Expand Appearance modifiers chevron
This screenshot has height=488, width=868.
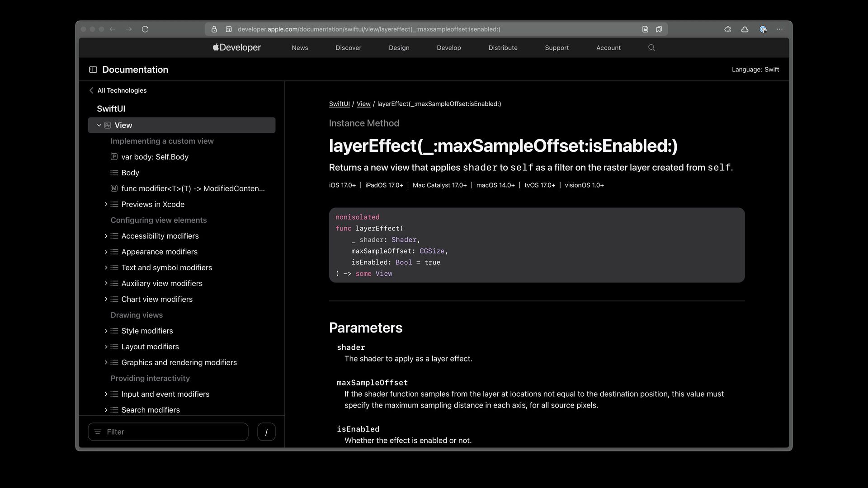[106, 252]
